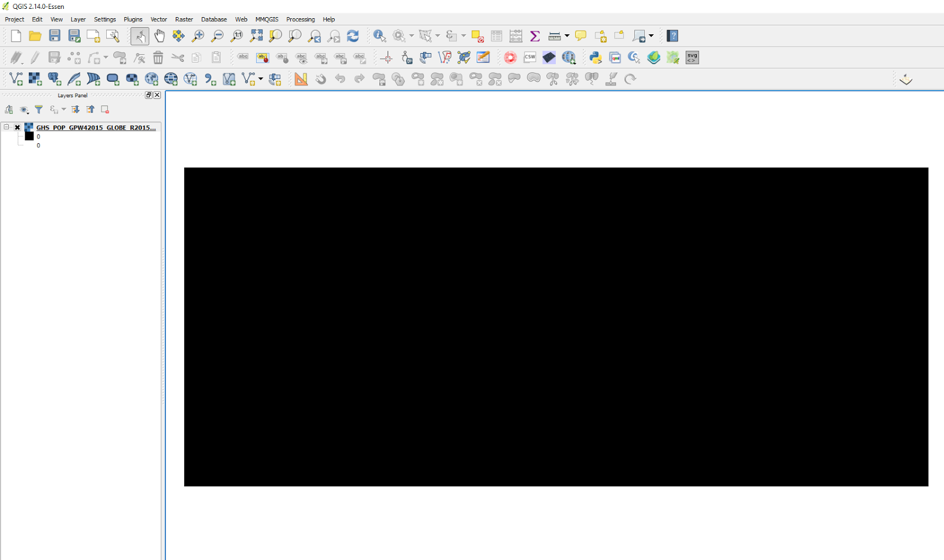Create a new project with blank page icon
The image size is (944, 560).
pos(16,36)
